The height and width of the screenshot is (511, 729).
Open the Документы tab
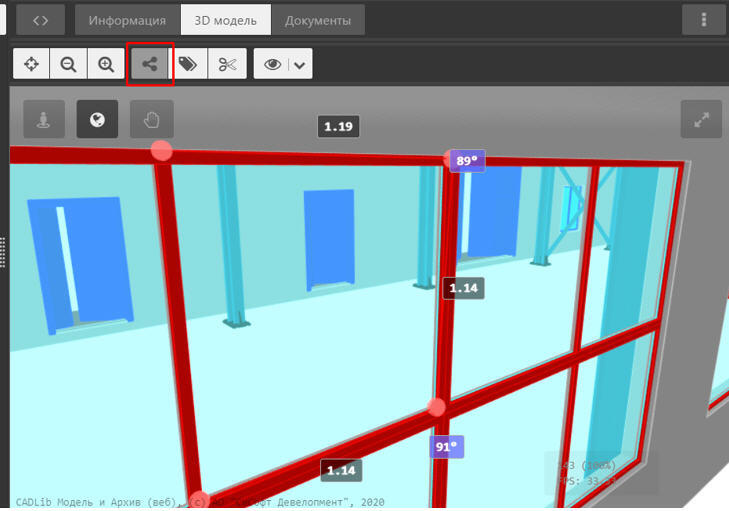point(318,20)
